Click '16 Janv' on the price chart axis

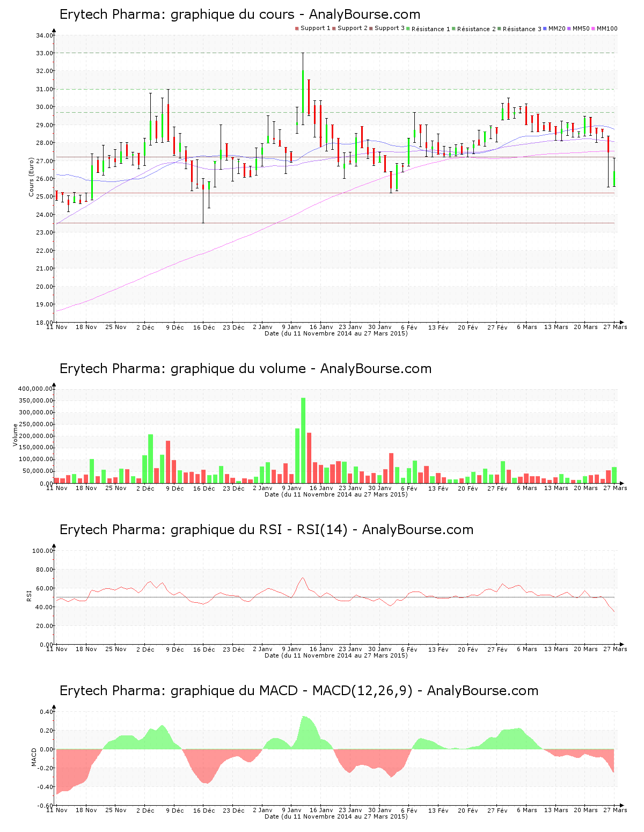(321, 327)
